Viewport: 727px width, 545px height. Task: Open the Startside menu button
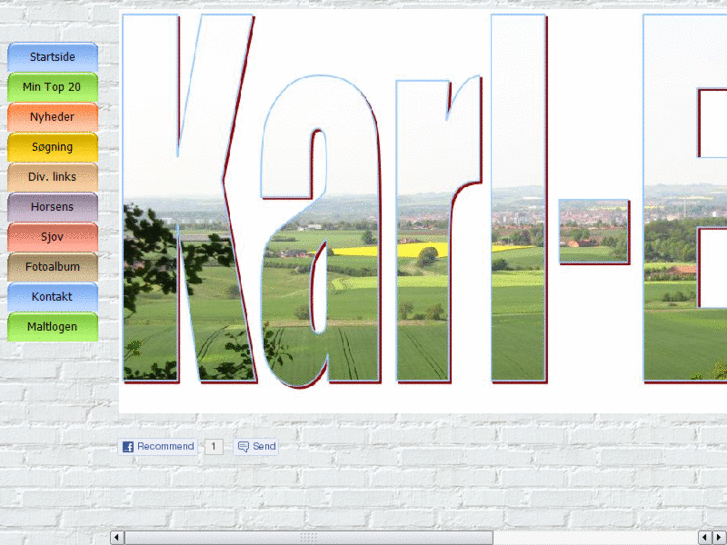[52, 57]
